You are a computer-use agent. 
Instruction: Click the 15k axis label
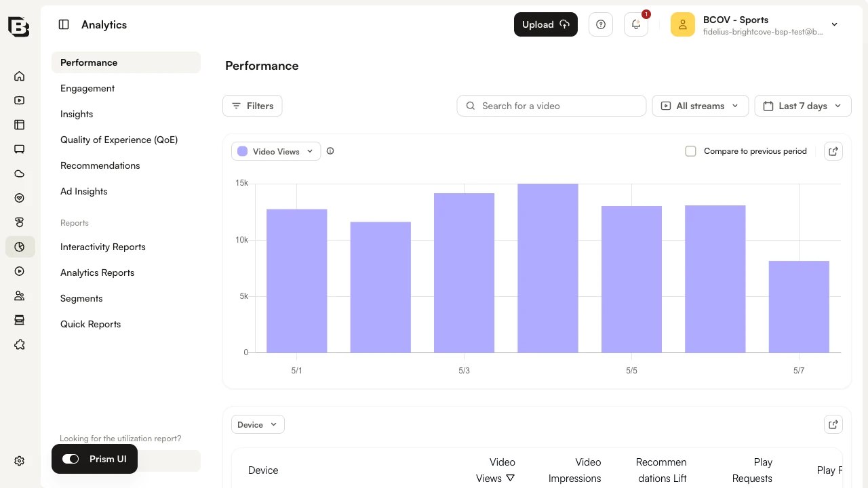point(241,183)
